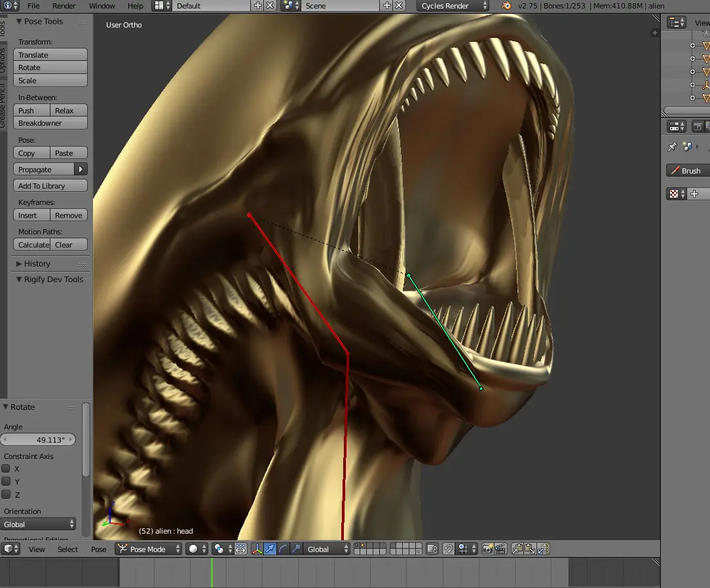Browse screen layouts icon beside Default
This screenshot has height=588, width=710.
pyautogui.click(x=162, y=6)
